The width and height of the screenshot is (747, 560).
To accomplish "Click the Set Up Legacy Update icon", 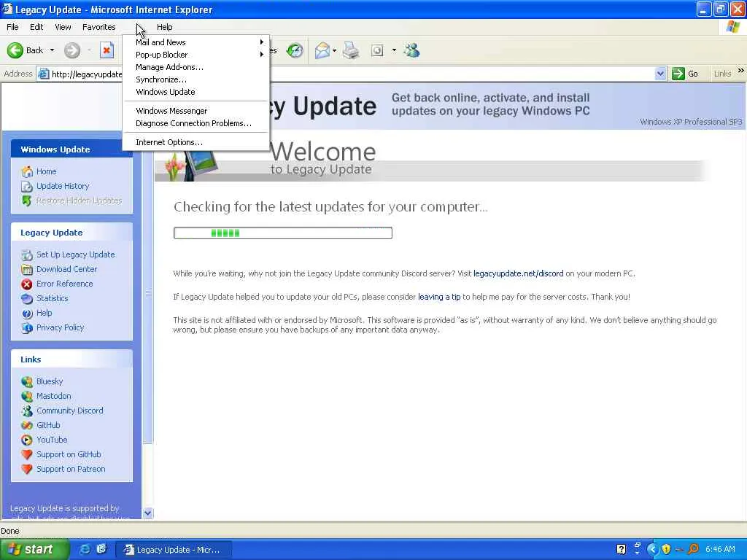I will click(27, 254).
